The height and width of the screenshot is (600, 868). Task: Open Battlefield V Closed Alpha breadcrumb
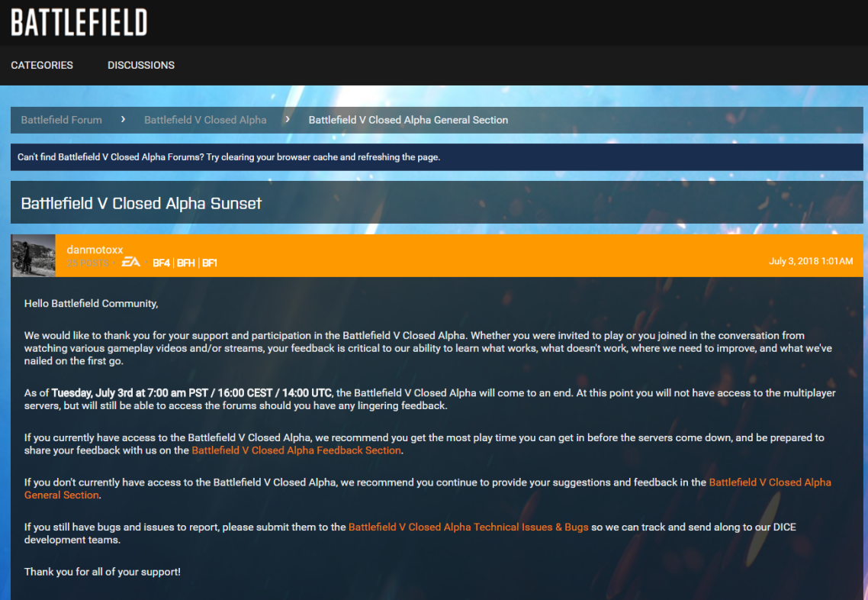(x=205, y=120)
